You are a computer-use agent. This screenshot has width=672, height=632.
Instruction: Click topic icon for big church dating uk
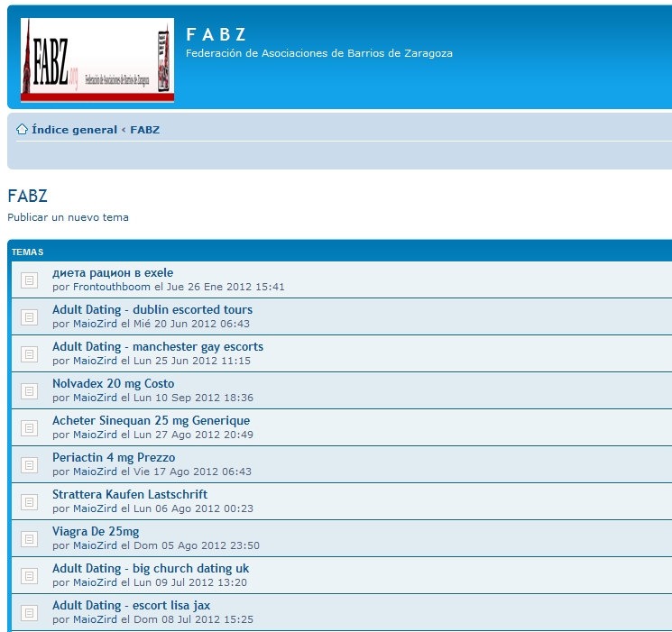(x=29, y=575)
